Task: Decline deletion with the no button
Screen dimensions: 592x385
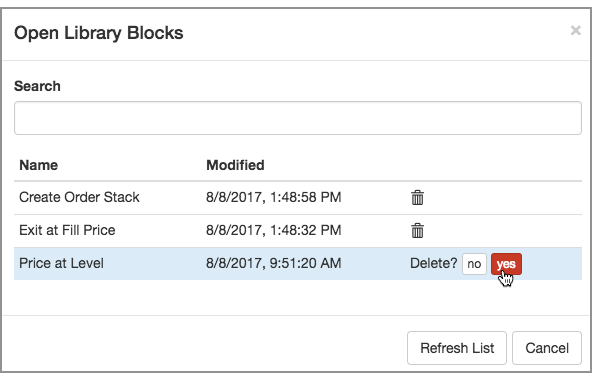Action: click(x=474, y=264)
